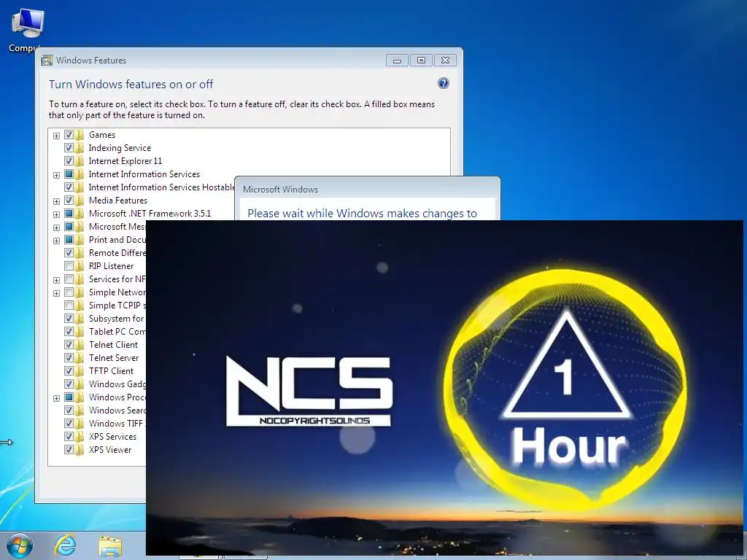This screenshot has width=747, height=560.
Task: Expand the Media Features node
Action: (56, 201)
